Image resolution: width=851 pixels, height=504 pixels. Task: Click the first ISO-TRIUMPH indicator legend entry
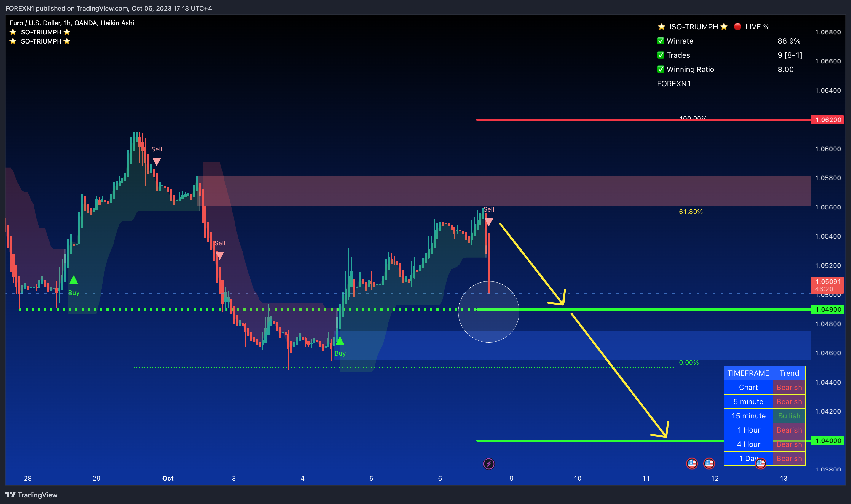click(40, 32)
